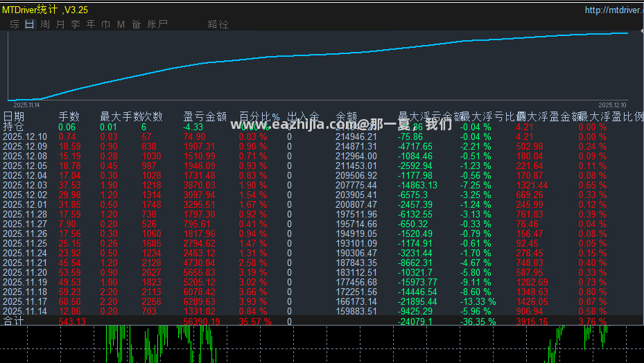Image resolution: width=644 pixels, height=363 pixels.
Task: Open the 备 tab
Action: click(x=137, y=24)
